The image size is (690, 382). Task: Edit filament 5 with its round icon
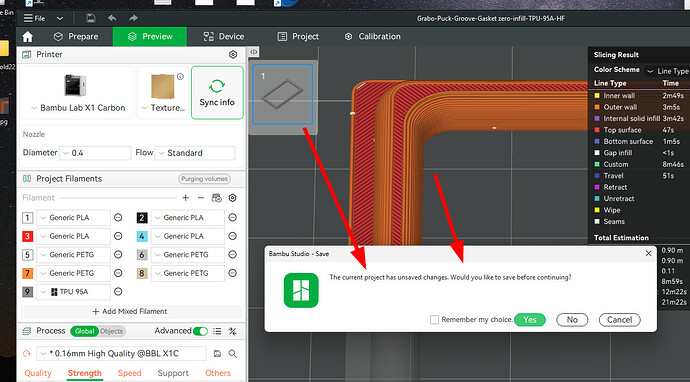tap(118, 254)
